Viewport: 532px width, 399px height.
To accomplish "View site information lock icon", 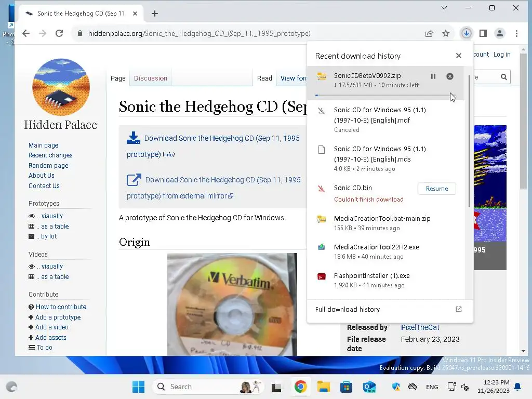I will [x=80, y=33].
